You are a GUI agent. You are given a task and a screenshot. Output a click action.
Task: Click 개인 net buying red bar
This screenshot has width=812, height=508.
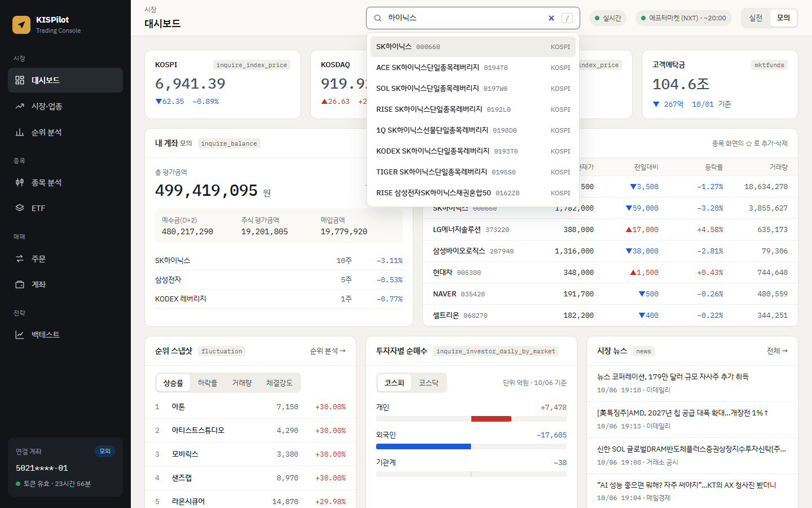click(491, 419)
